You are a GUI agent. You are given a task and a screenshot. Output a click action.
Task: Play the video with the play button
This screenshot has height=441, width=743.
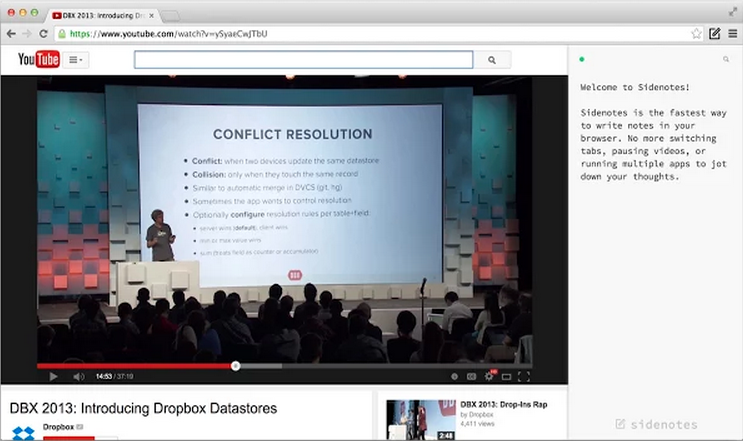(53, 377)
